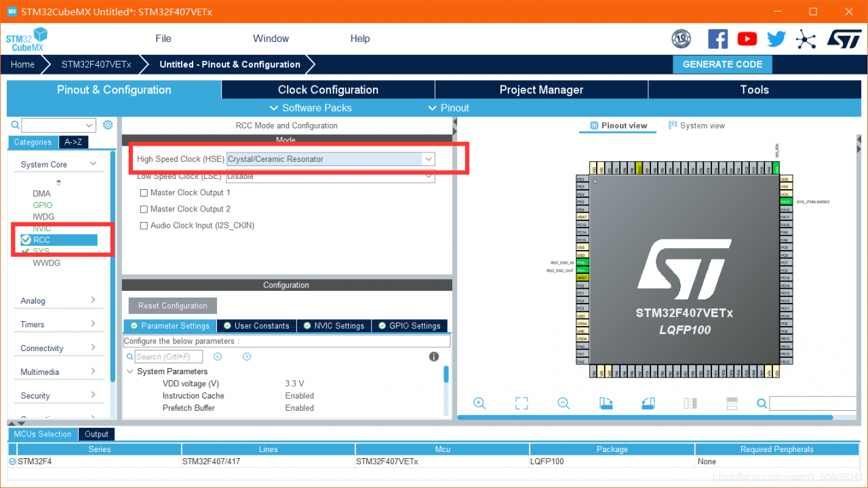Open the NVIC Settings tab

tap(333, 326)
